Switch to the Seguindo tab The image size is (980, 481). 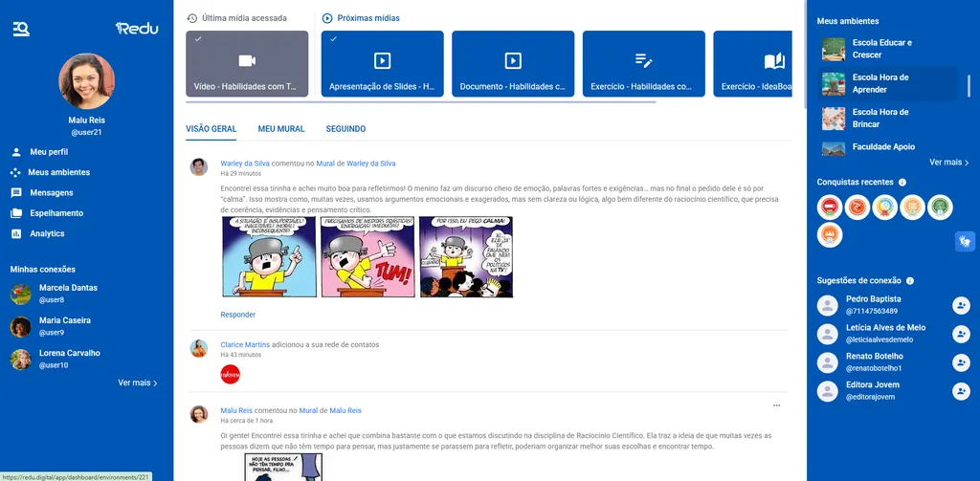tap(345, 129)
